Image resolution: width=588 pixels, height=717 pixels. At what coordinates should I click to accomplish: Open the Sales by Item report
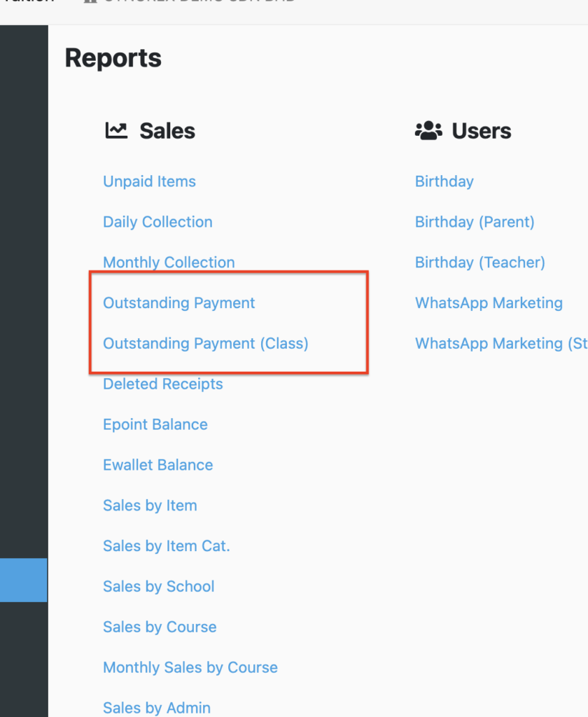(150, 506)
